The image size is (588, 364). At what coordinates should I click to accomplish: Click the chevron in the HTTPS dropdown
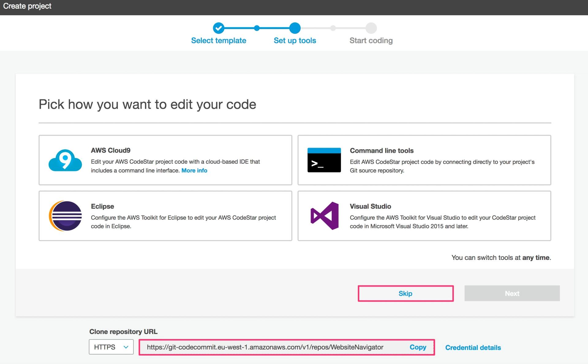point(126,347)
